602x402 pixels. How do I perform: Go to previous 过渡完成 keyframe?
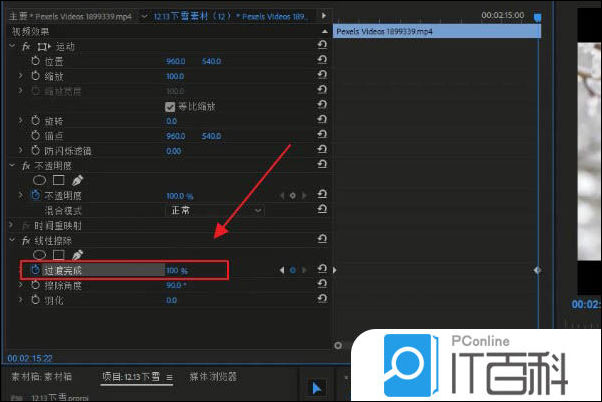tap(282, 270)
